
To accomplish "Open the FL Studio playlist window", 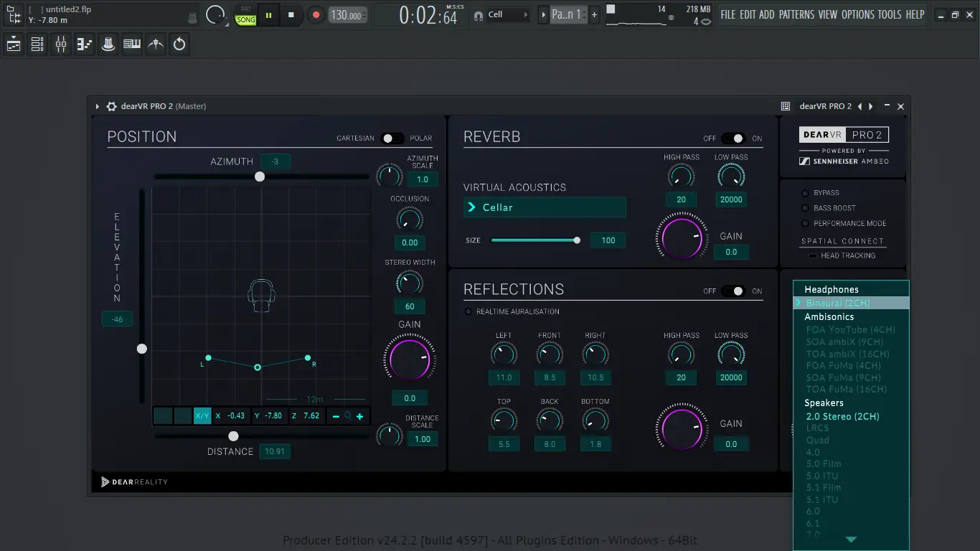I will pos(14,44).
